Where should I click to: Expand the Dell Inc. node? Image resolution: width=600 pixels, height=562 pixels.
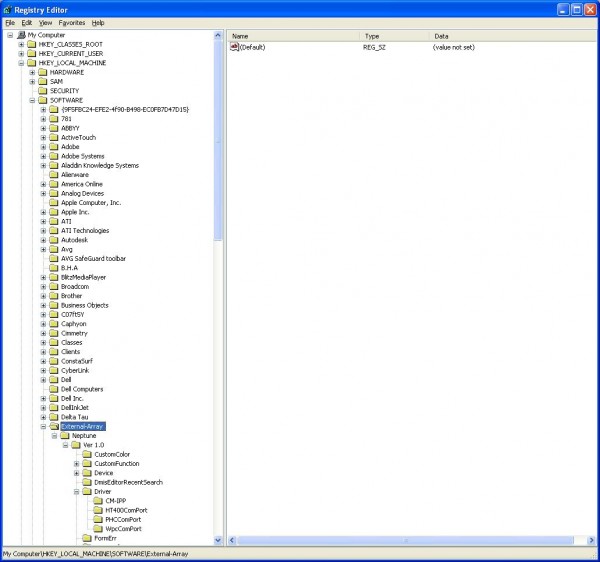click(44, 398)
